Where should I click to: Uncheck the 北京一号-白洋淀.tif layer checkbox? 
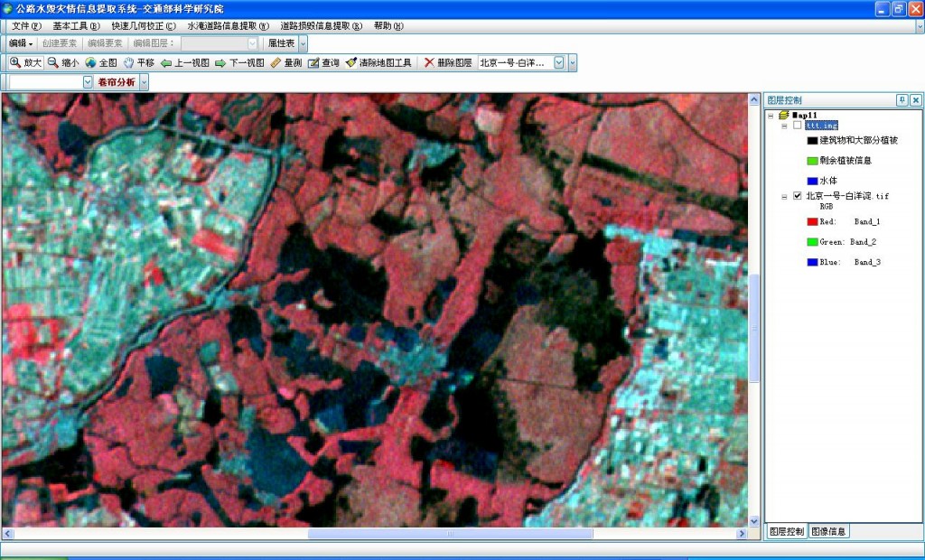(797, 196)
